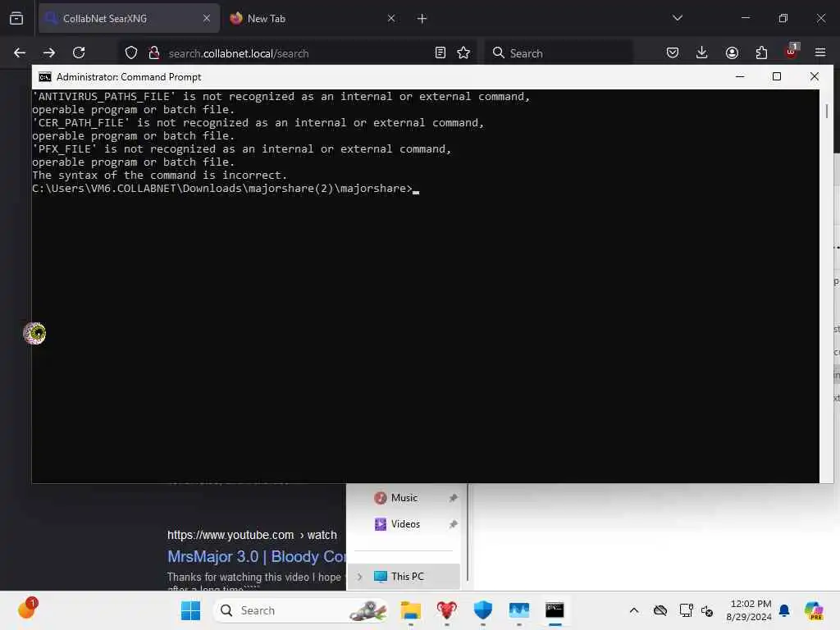
Task: Reload the current Firefox page
Action: click(79, 52)
